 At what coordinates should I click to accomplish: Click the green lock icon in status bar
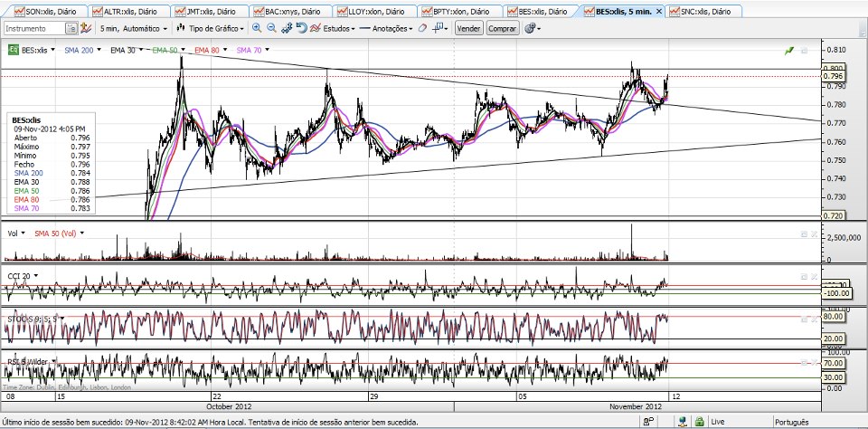699,423
